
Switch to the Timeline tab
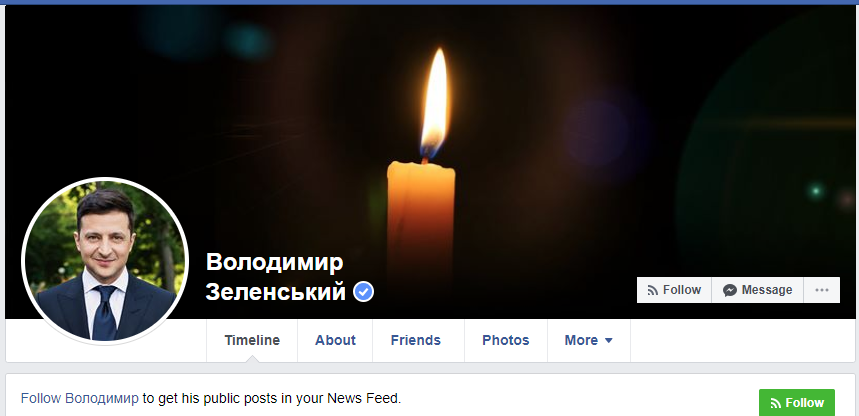pos(252,340)
